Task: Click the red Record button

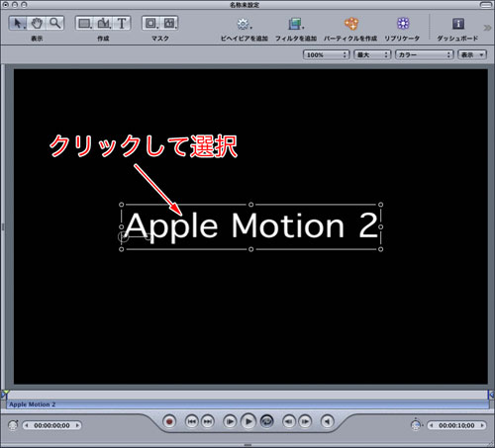Action: coord(169,421)
